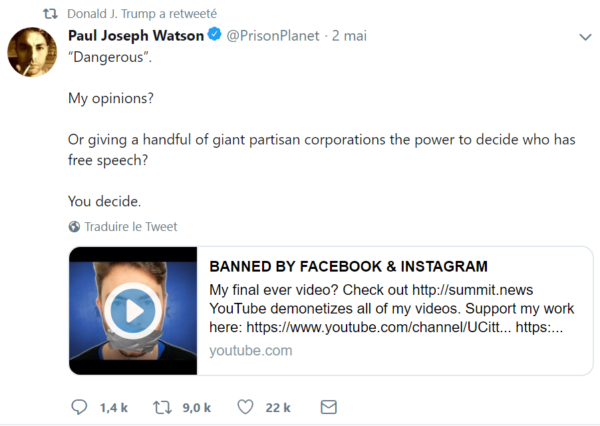The height and width of the screenshot is (426, 600).
Task: Play the video with the play button
Action: point(133,310)
